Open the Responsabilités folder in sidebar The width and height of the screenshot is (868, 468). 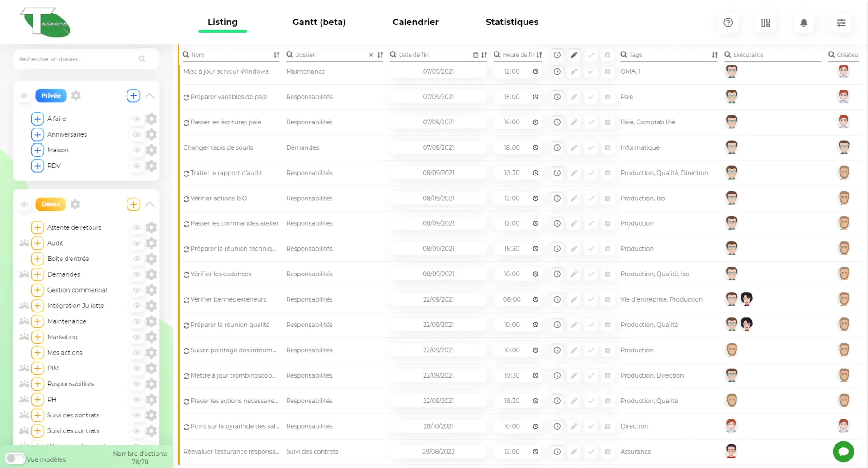(71, 384)
